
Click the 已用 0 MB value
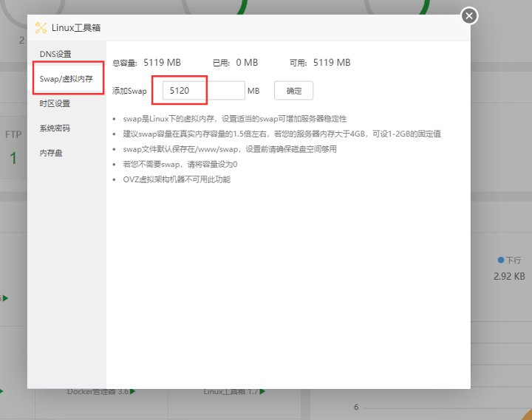[x=247, y=63]
